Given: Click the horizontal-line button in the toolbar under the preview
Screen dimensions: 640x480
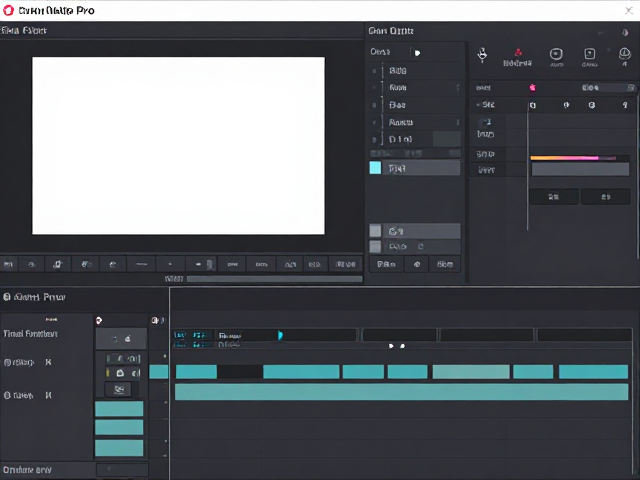Looking at the screenshot, I should click(141, 264).
